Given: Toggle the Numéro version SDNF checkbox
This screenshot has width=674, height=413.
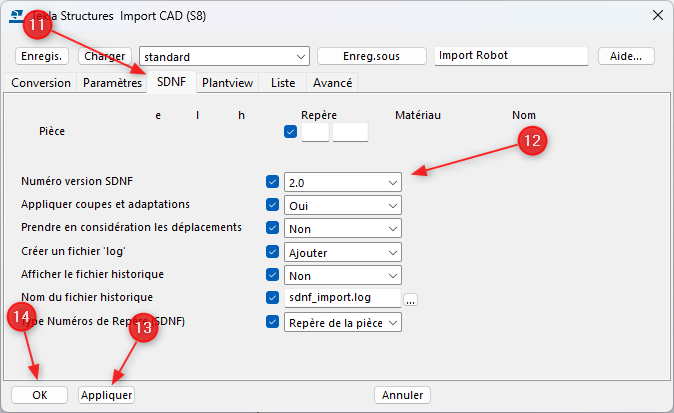Looking at the screenshot, I should tap(272, 182).
